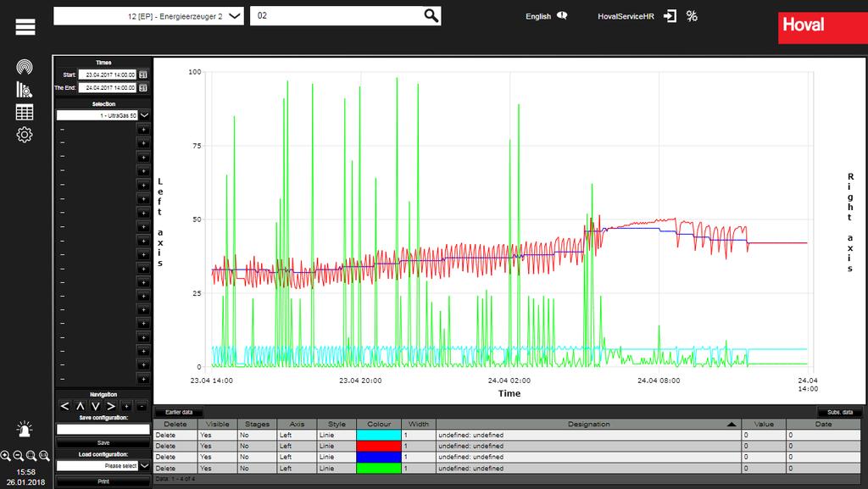Click the logout icon beside HovalServiceHR
Screen dimensions: 868x489
point(670,15)
